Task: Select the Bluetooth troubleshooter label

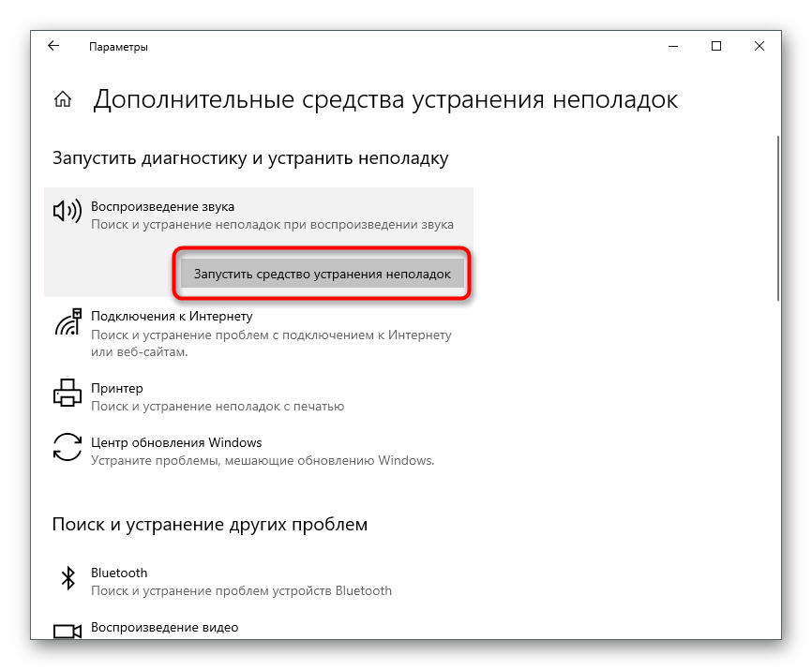Action: [x=119, y=573]
